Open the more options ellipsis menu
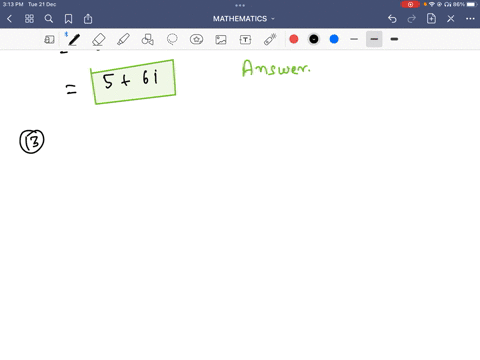 click(x=470, y=19)
